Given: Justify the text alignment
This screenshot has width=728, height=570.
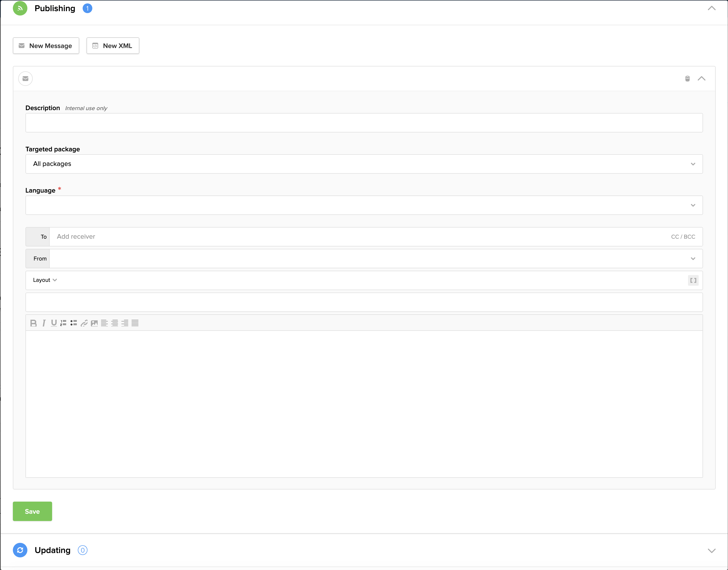Looking at the screenshot, I should pyautogui.click(x=135, y=323).
